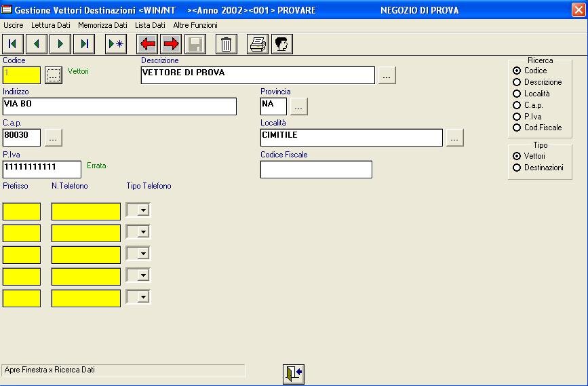Choose Destinazioni as the Tipo
This screenshot has width=588, height=386.
(x=517, y=168)
